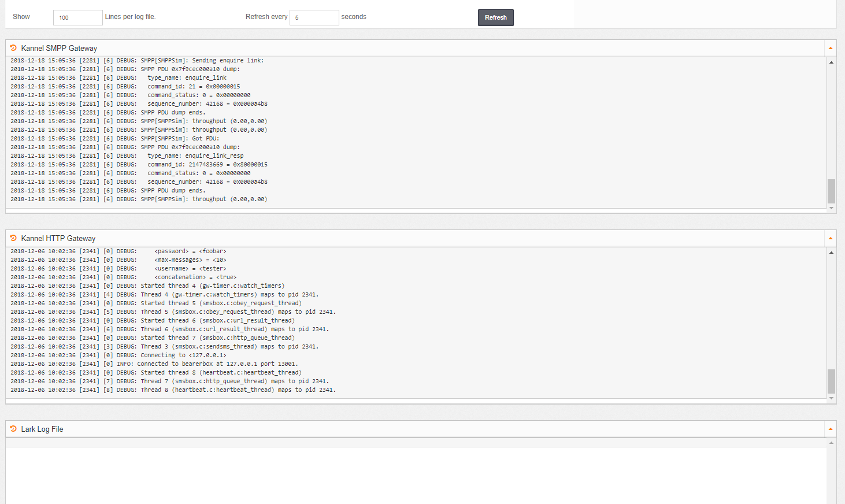Collapse the Kannel SMPP Gateway panel
The image size is (845, 504).
tap(831, 49)
